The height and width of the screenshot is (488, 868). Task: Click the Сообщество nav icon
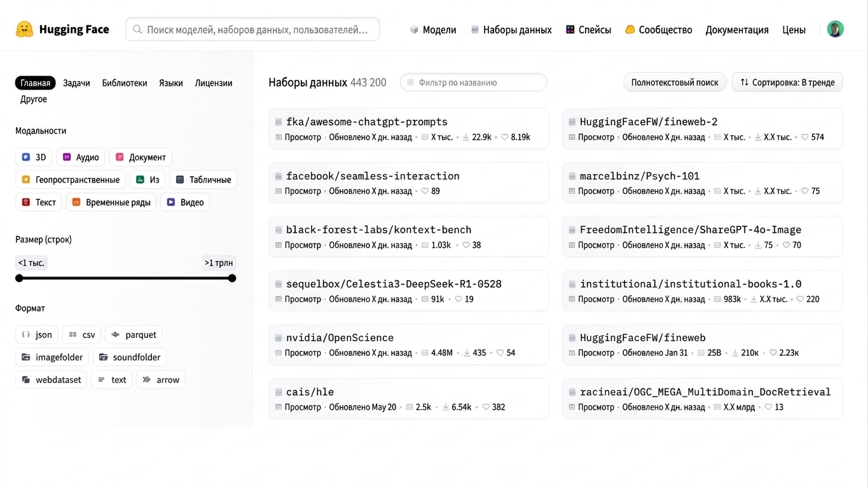[630, 29]
